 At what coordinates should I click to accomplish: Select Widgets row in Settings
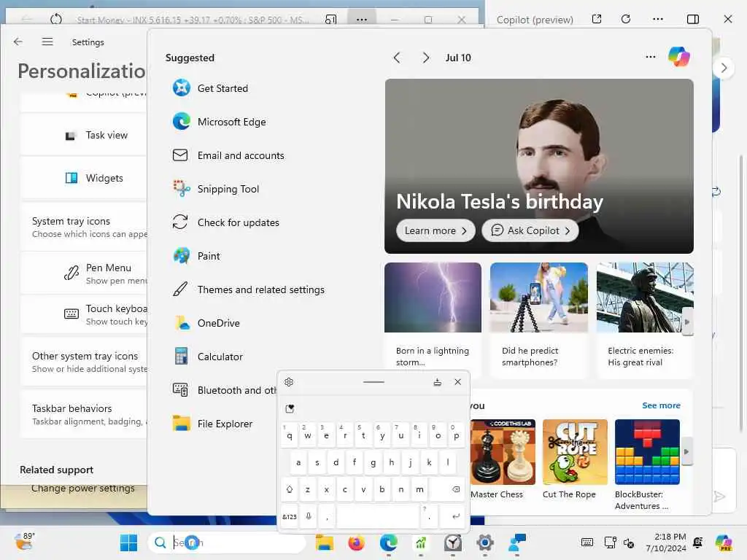pos(84,178)
